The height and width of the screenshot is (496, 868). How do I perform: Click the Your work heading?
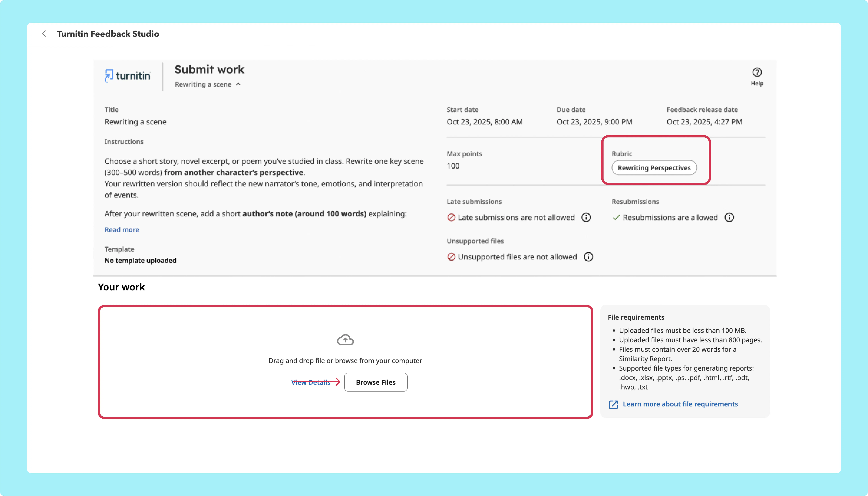[121, 287]
